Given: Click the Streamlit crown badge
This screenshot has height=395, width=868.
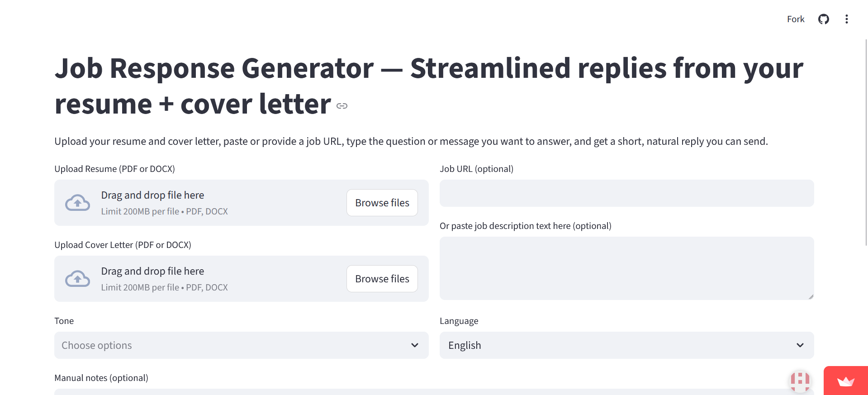Looking at the screenshot, I should coord(845,381).
